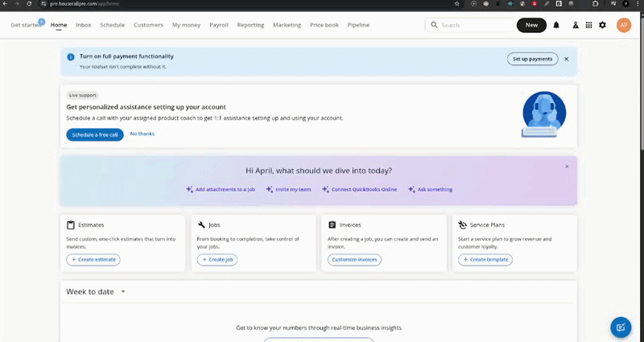Open the notifications bell
The image size is (644, 342).
point(556,25)
